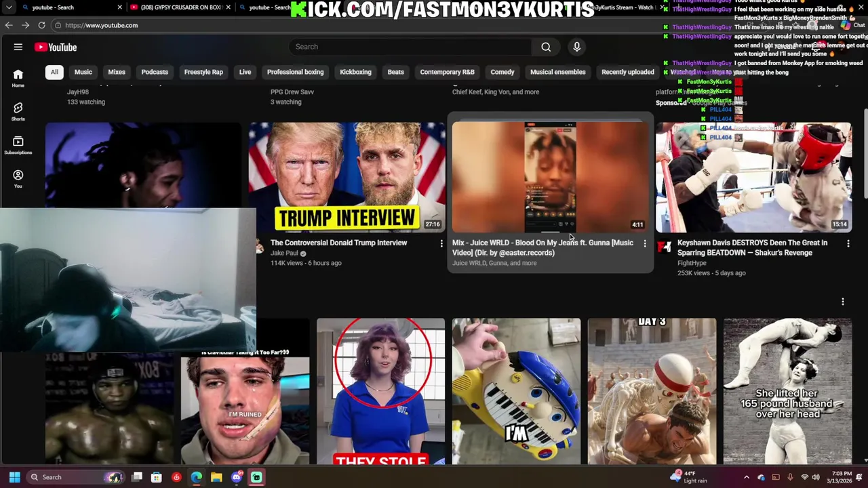Reload the current page

click(41, 25)
